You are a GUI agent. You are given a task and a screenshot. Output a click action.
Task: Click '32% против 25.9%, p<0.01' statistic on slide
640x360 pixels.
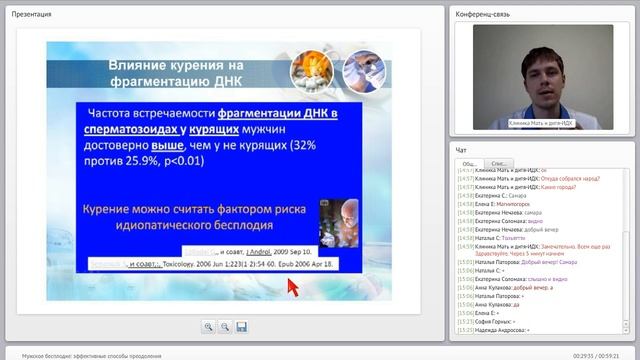click(200, 153)
